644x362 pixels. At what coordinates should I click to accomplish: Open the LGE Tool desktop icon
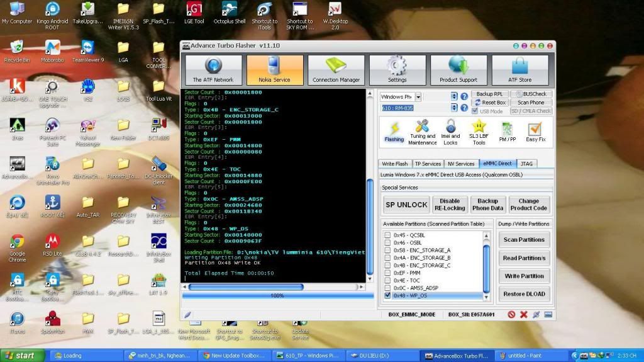(x=194, y=13)
